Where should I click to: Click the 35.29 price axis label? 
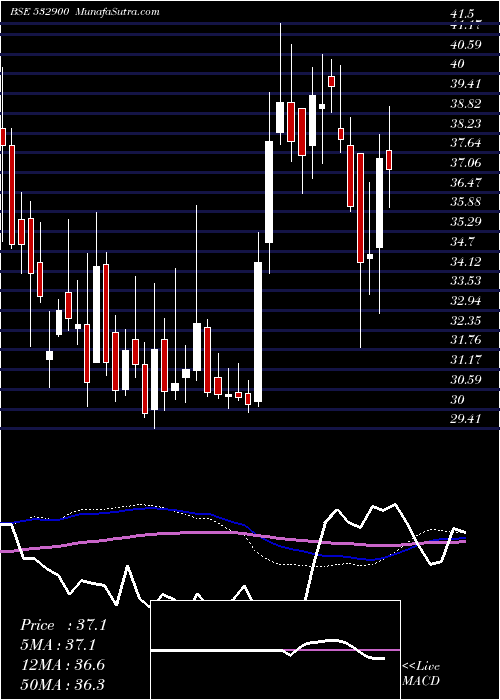(x=466, y=221)
